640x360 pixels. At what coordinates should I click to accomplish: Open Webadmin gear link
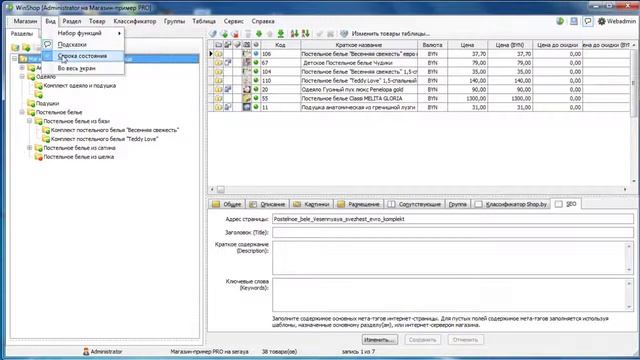(617, 21)
